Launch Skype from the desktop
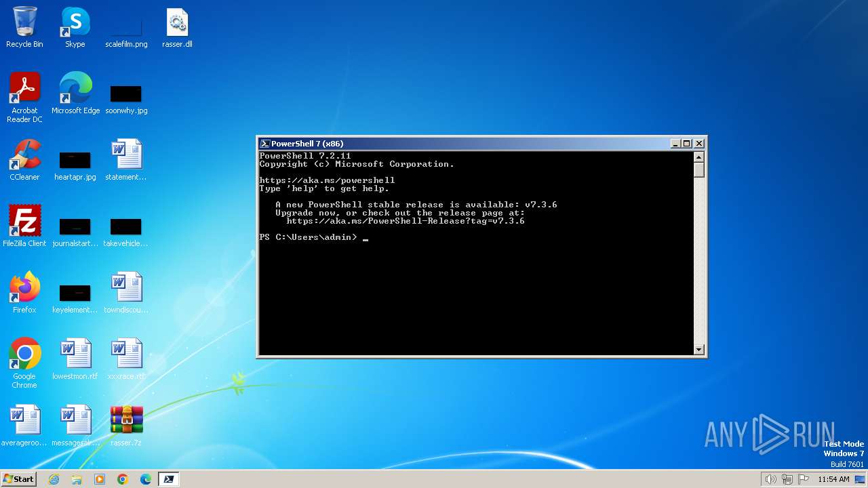The image size is (868, 488). (75, 27)
